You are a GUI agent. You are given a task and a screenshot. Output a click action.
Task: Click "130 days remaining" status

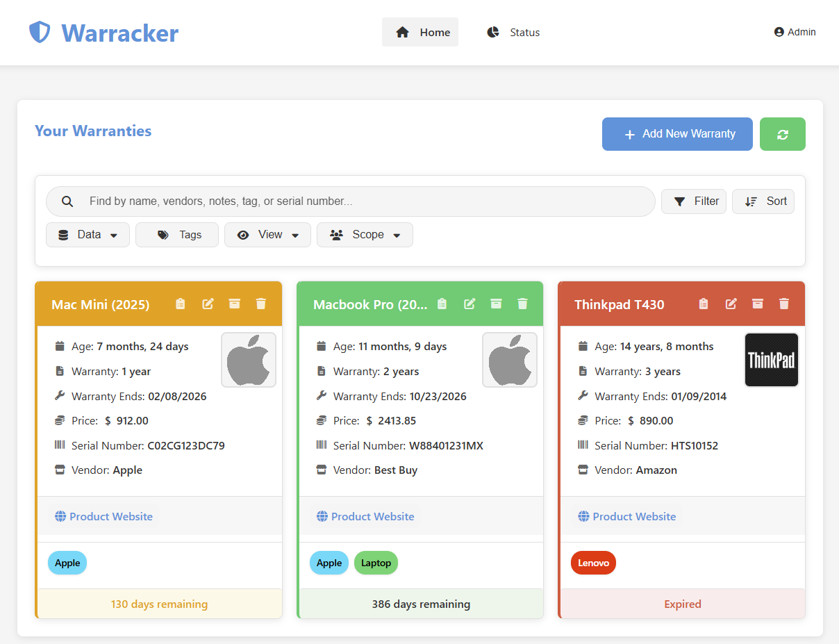click(159, 604)
